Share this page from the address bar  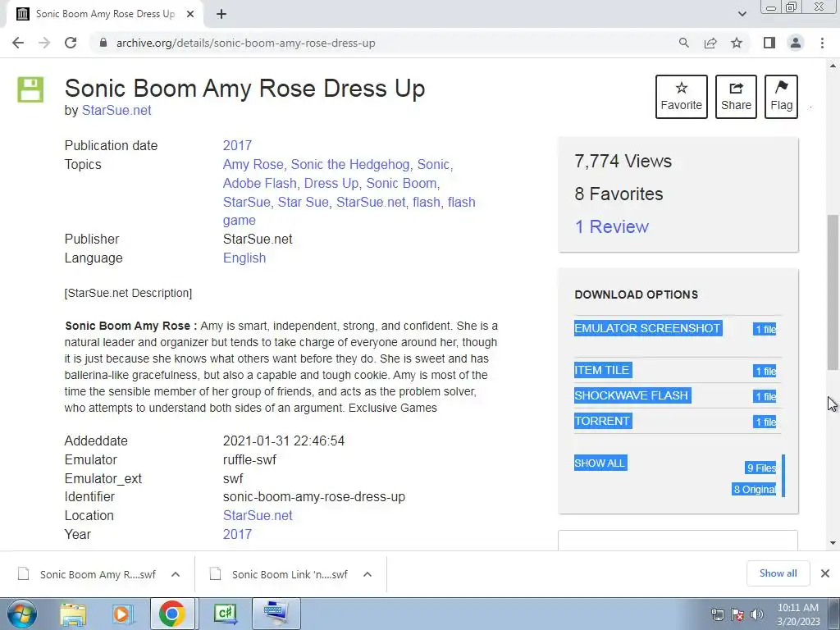710,43
